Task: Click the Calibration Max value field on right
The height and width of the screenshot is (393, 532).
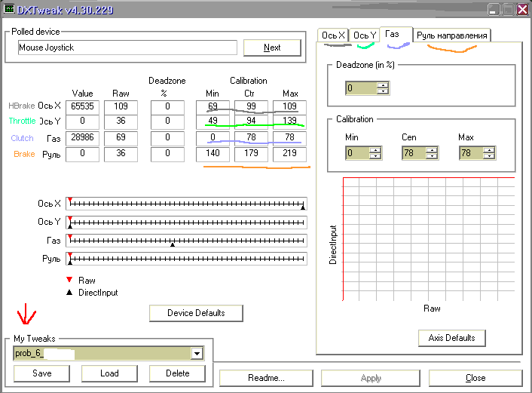Action: pyautogui.click(x=472, y=153)
